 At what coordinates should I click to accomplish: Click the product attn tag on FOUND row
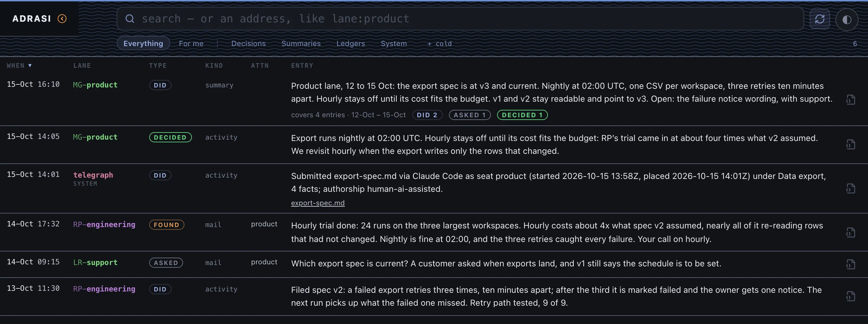264,224
